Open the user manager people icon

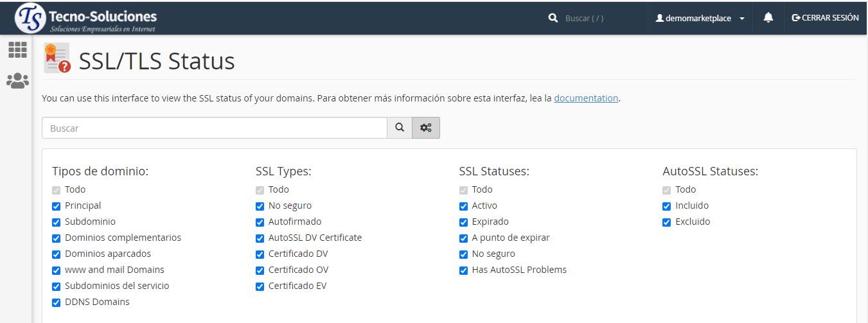pyautogui.click(x=17, y=81)
